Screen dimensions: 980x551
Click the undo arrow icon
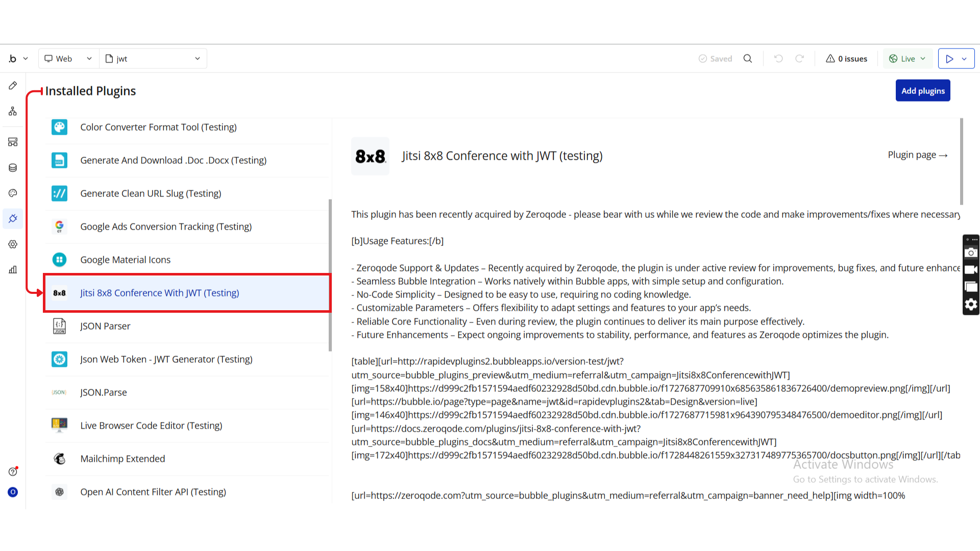click(x=778, y=59)
